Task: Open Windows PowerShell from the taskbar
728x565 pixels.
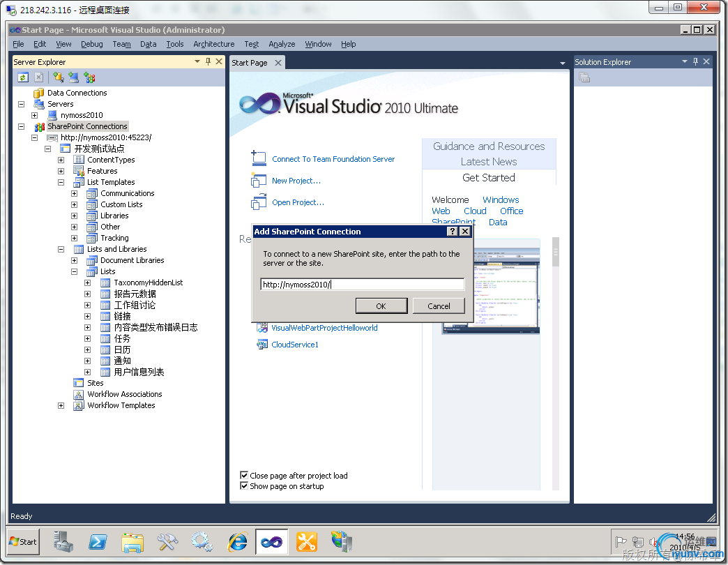Action: coord(98,542)
